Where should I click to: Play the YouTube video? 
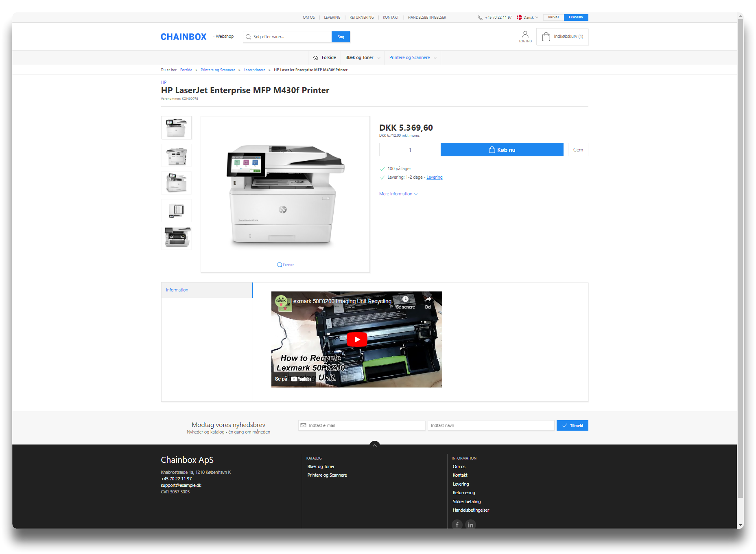[357, 339]
